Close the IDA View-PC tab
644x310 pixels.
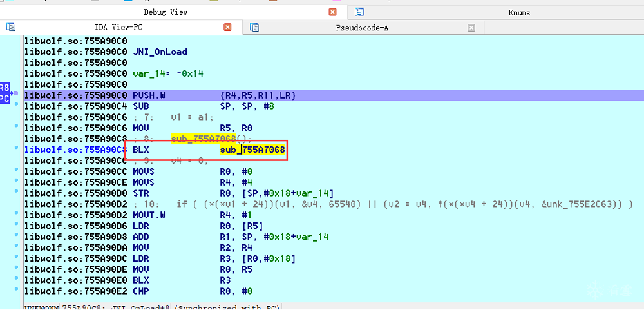click(227, 28)
